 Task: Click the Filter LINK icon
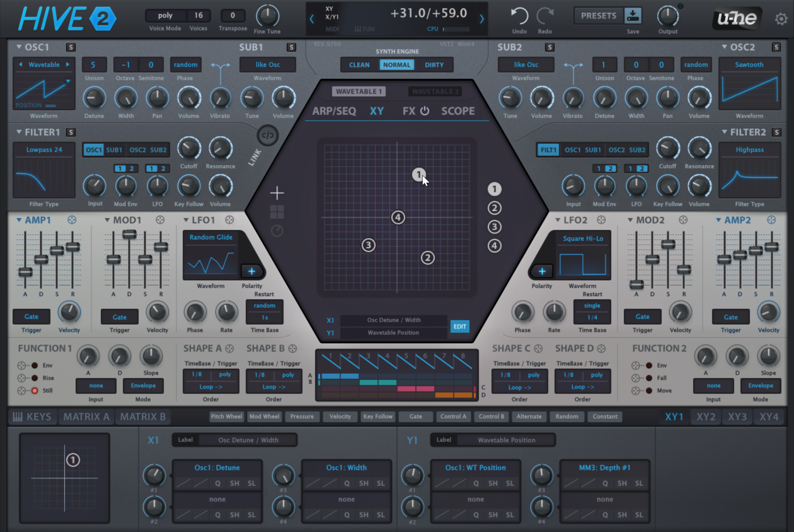[268, 135]
